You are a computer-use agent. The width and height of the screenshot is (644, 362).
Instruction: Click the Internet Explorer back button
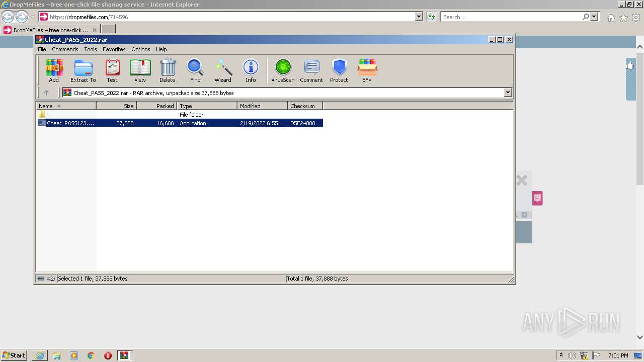click(x=8, y=17)
